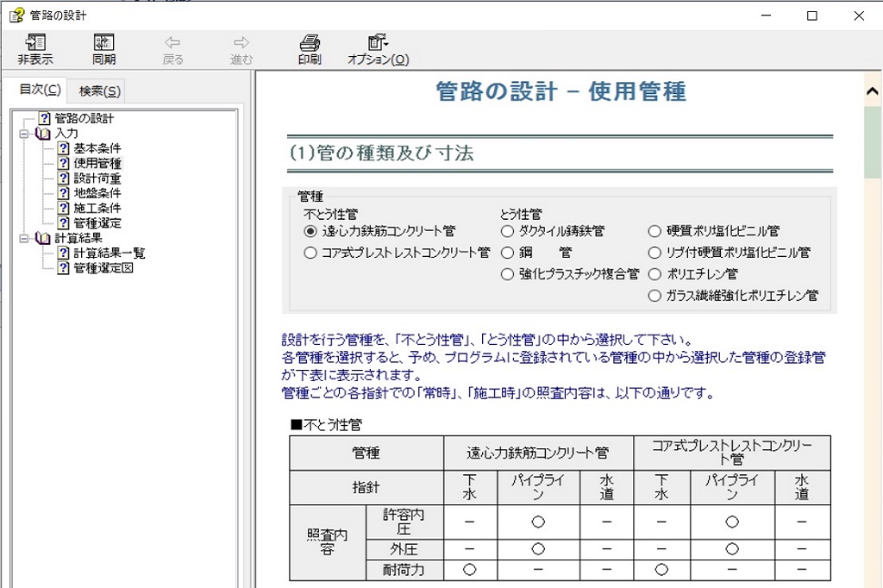
Task: Open the 計算結果一覧 topic
Action: tap(110, 253)
